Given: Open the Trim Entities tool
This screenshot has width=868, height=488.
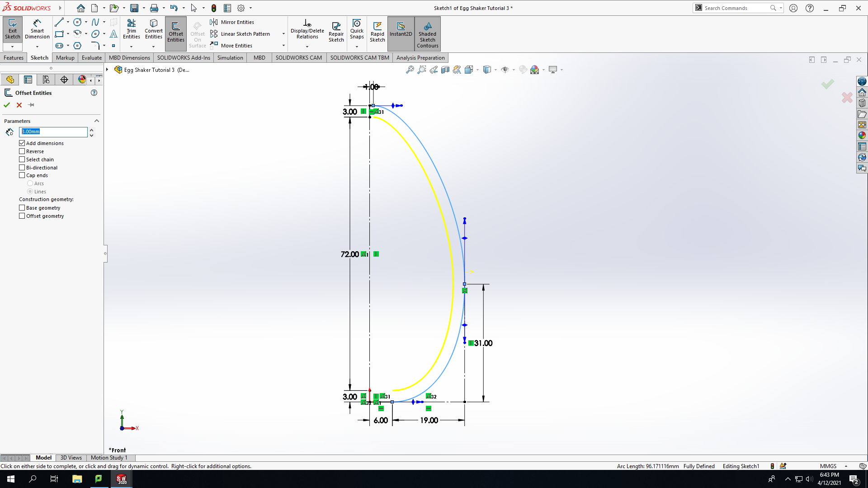Looking at the screenshot, I should click(132, 29).
